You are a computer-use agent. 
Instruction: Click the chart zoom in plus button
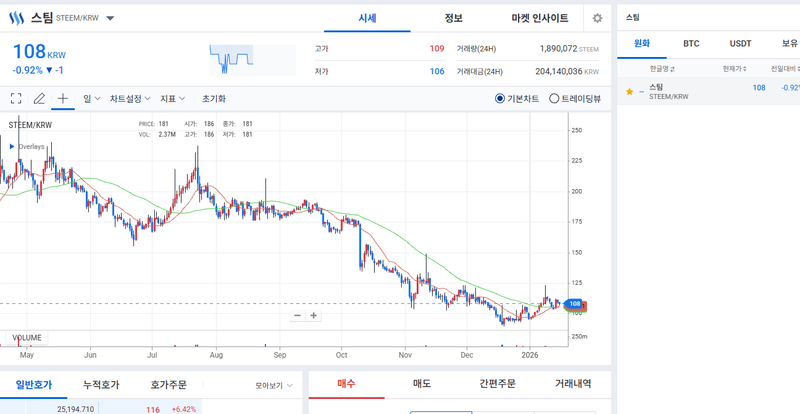tap(314, 315)
